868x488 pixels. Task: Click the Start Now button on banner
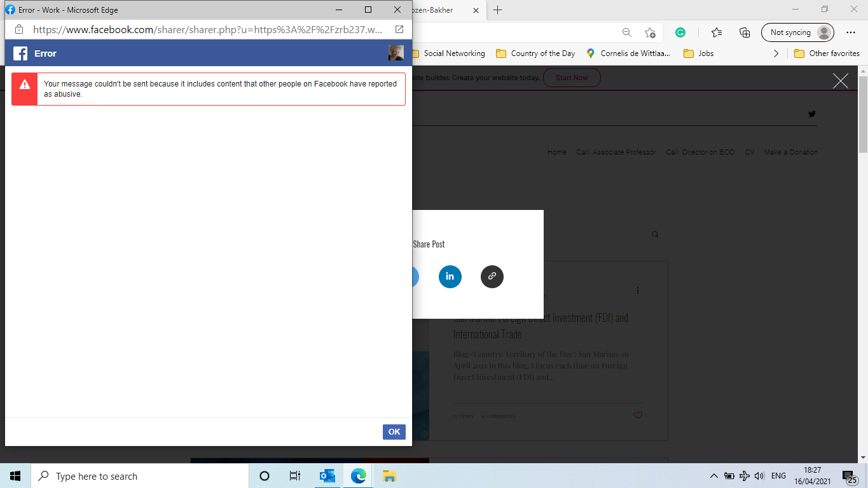(x=572, y=78)
